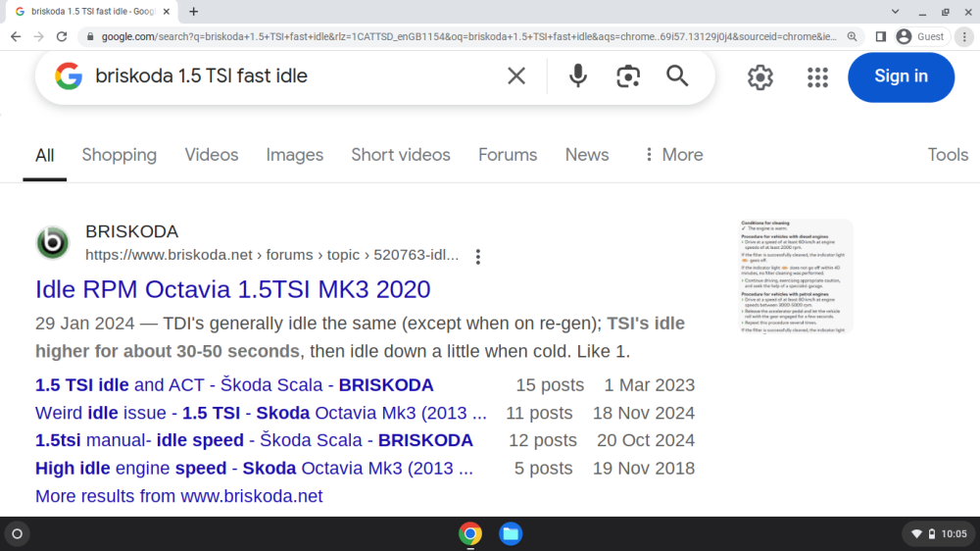This screenshot has width=980, height=551.
Task: Click the site lock icon in address bar
Action: point(90,37)
